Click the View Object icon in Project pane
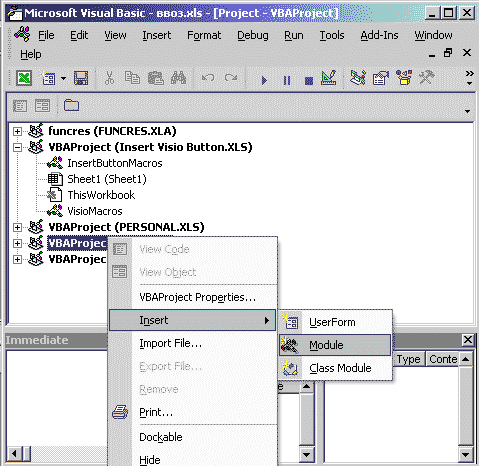Viewport: 479px width, 466px height. coord(43,106)
